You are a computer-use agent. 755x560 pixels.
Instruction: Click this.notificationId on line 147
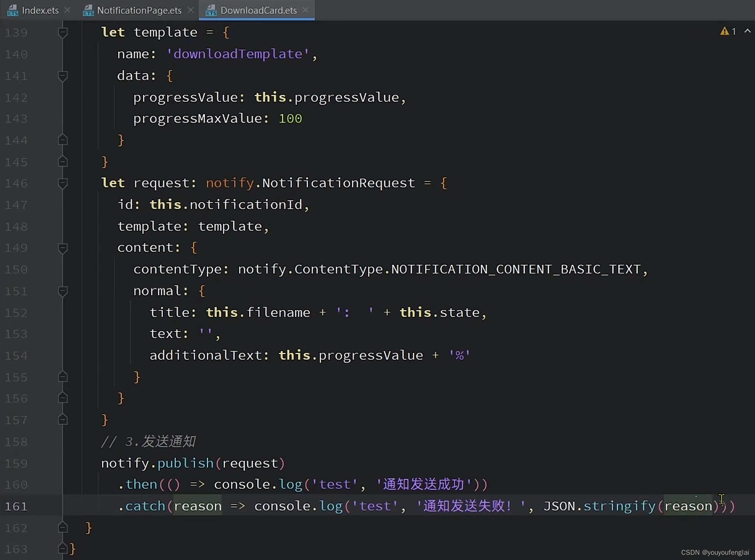pyautogui.click(x=226, y=205)
